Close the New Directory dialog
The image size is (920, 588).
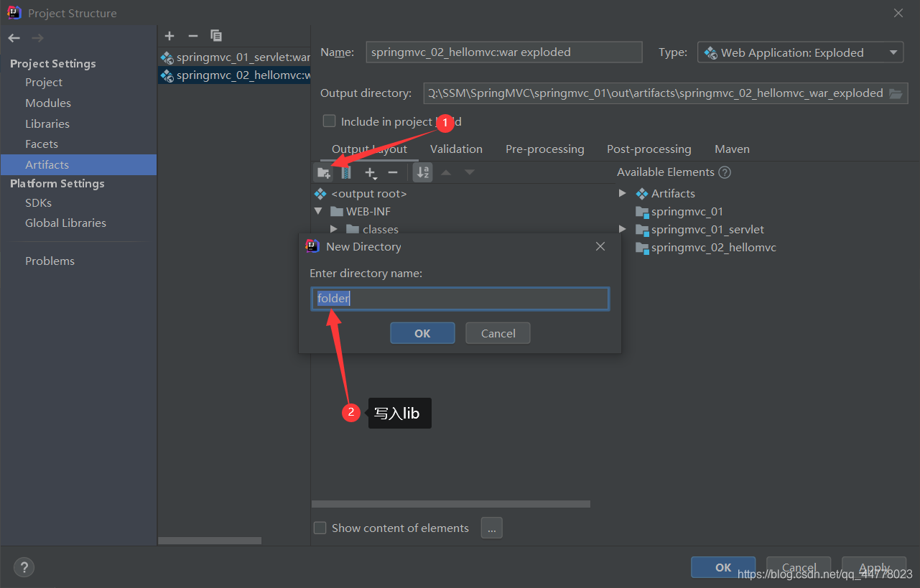pyautogui.click(x=600, y=246)
